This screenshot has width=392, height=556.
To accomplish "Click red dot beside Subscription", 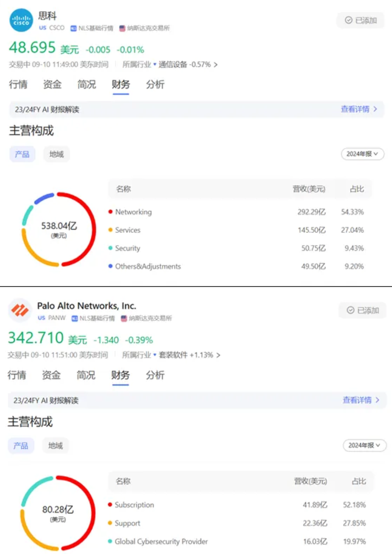I will (110, 505).
